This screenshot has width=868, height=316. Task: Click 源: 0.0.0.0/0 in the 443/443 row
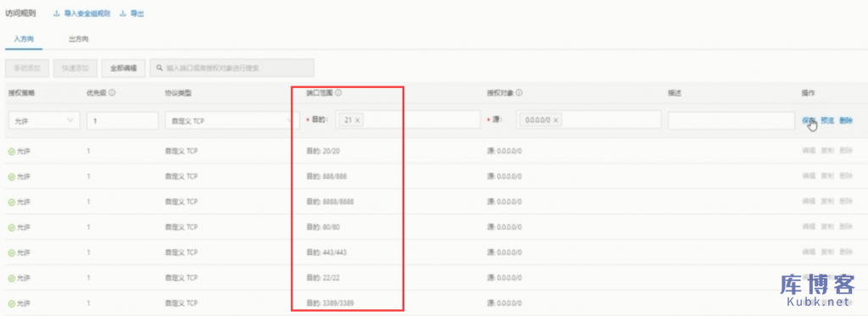(x=504, y=252)
